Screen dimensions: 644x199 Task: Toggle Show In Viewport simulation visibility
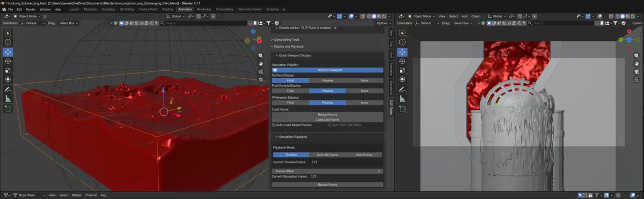point(327,70)
